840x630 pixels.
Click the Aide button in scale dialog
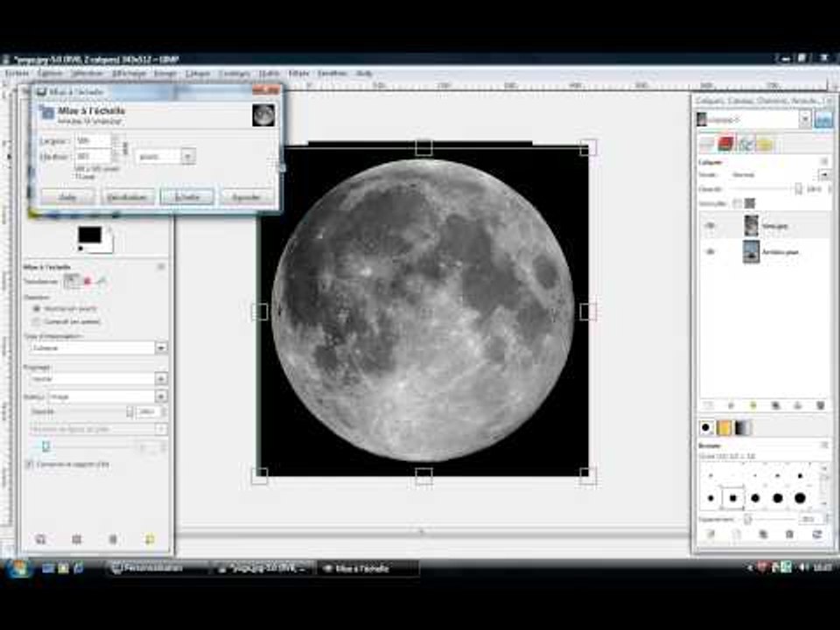click(67, 197)
